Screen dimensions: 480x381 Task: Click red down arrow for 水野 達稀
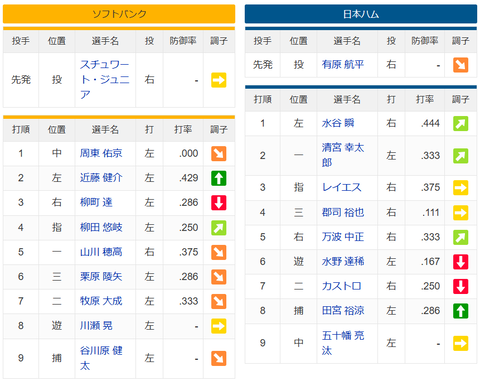[461, 262]
